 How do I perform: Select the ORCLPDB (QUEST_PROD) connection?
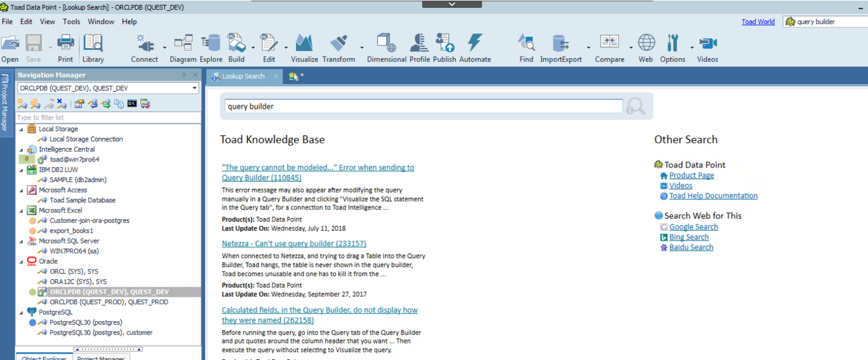109,302
